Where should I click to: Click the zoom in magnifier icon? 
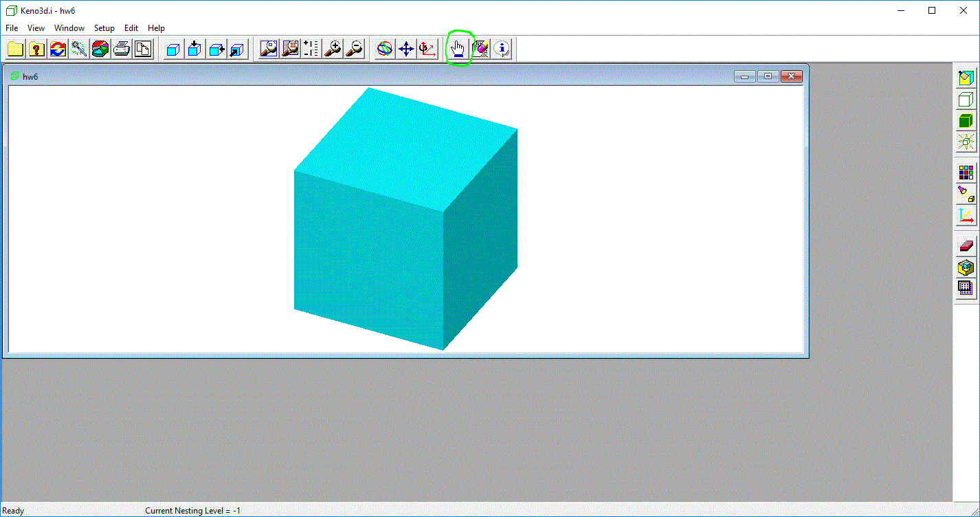[x=333, y=49]
